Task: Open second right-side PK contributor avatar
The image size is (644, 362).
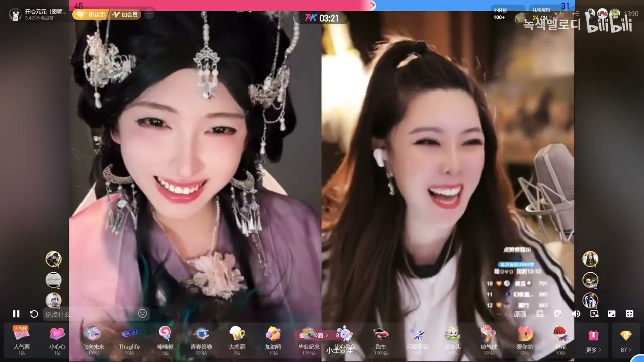Action: coord(590,280)
